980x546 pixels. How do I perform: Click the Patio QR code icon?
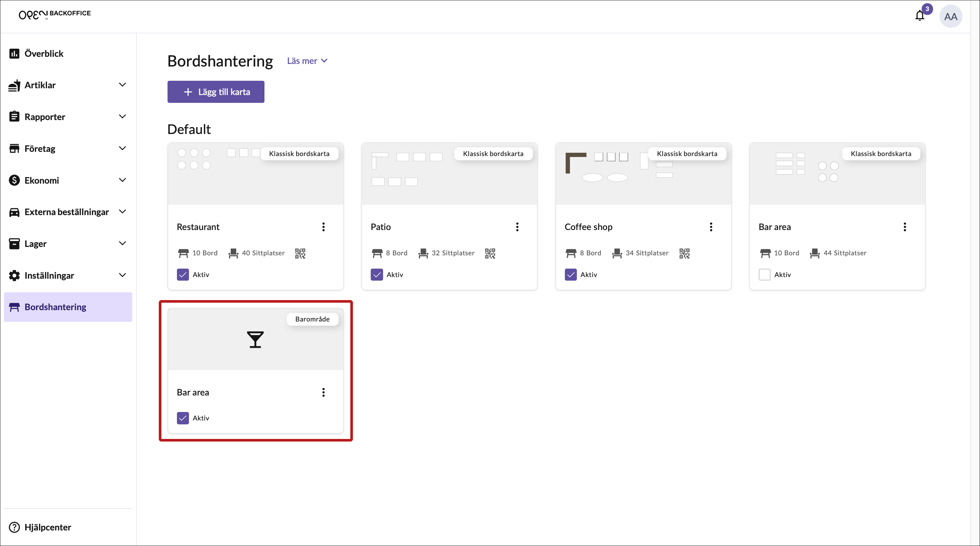point(490,253)
